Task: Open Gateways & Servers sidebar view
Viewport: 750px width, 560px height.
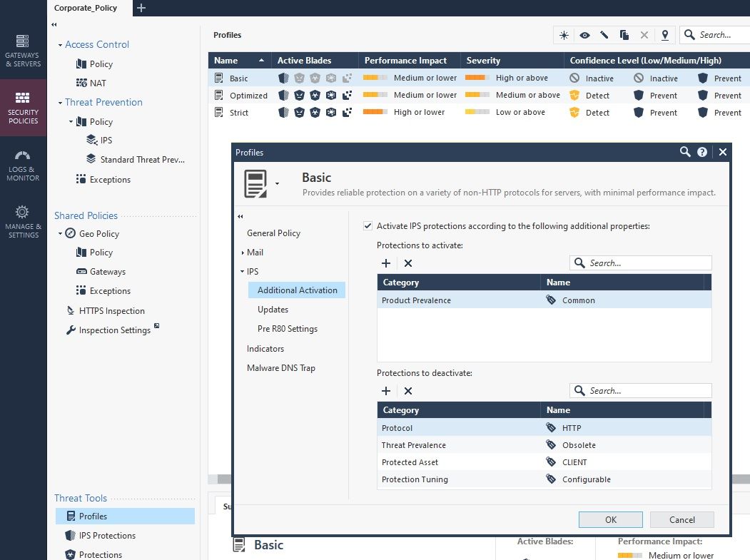Action: [23, 50]
